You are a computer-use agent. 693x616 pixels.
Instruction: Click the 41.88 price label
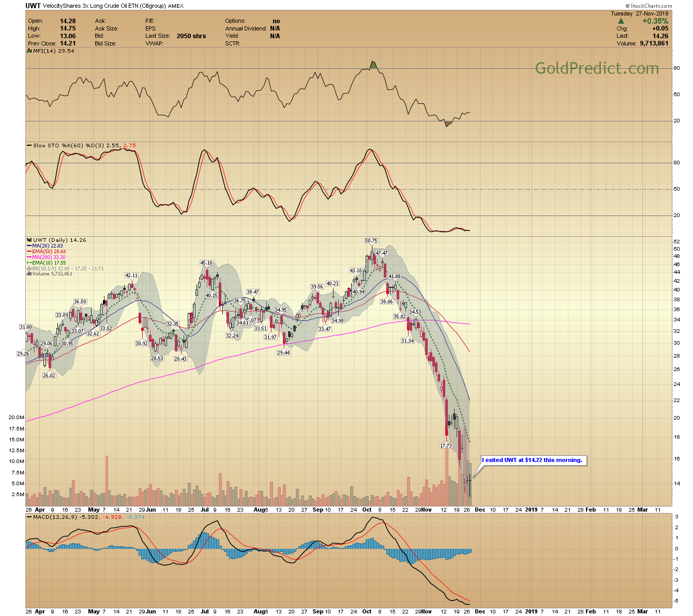[x=395, y=276]
